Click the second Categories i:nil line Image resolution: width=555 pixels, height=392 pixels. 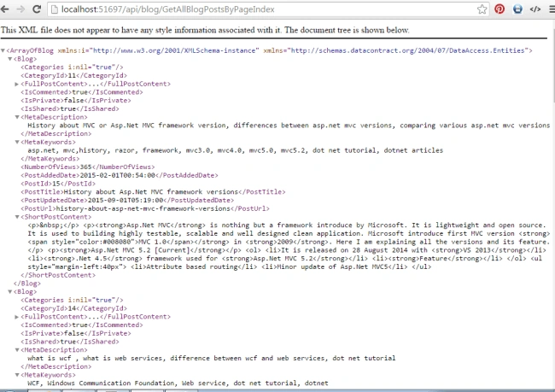(72, 300)
